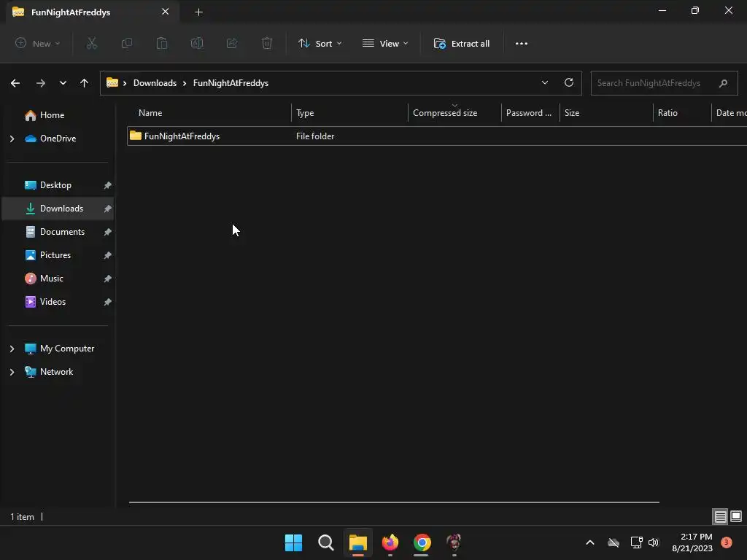Click the File folder type cell
This screenshot has width=747, height=560.
point(315,136)
